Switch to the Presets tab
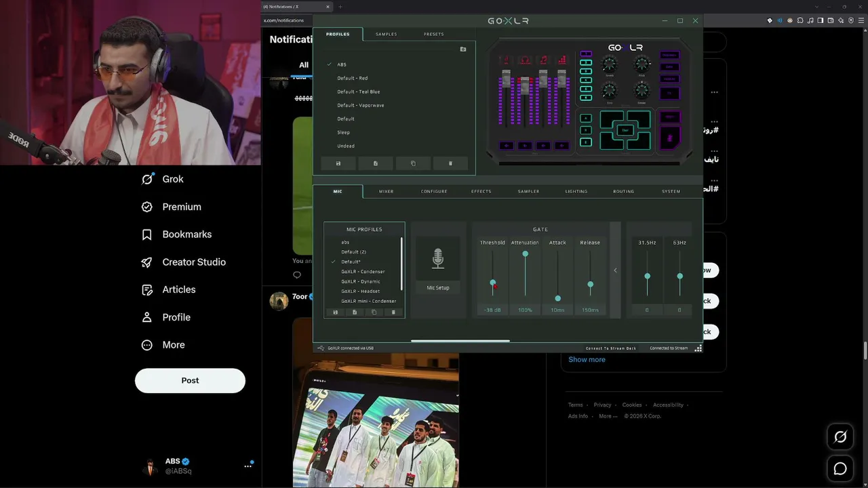 (x=434, y=34)
